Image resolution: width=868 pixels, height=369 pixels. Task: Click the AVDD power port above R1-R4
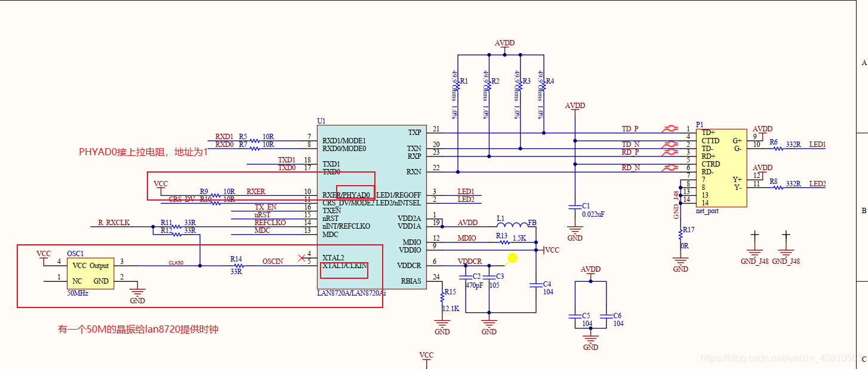[x=504, y=47]
